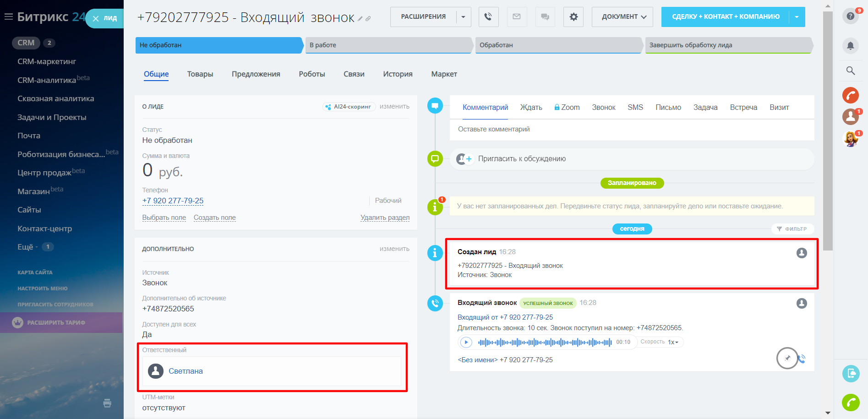Open the playback speed 1x dropdown
The image size is (868, 419).
click(673, 342)
